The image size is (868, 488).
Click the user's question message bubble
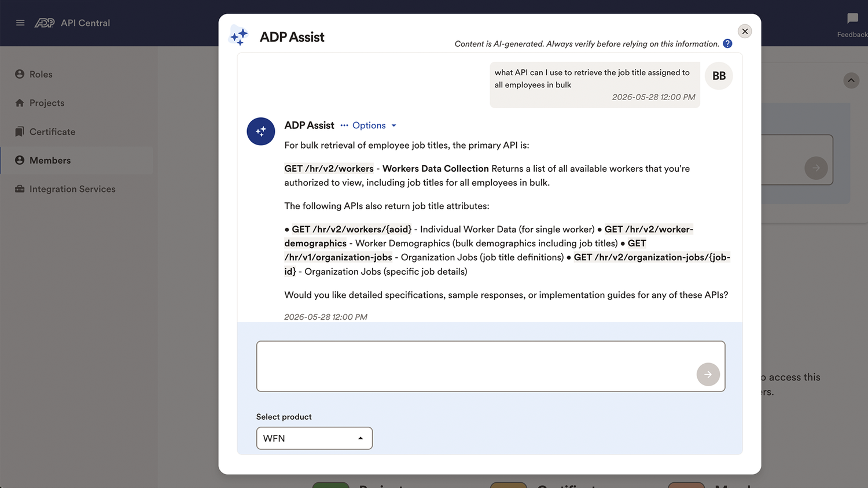pyautogui.click(x=595, y=85)
